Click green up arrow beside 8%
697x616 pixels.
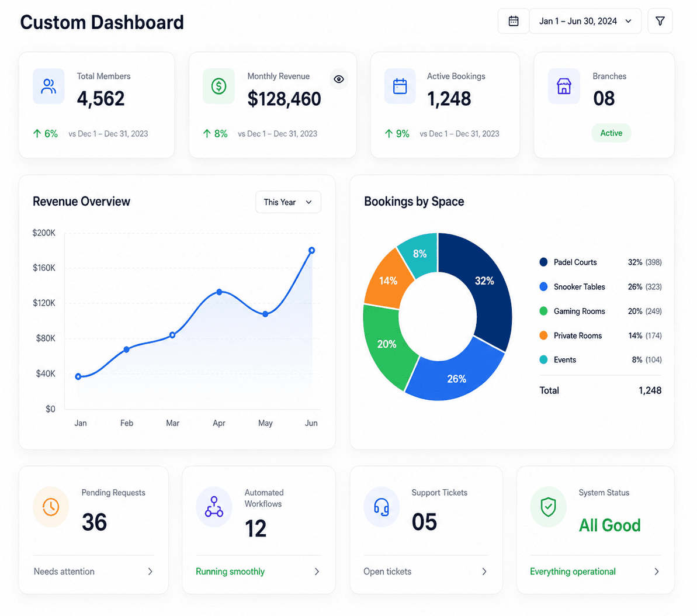tap(207, 133)
